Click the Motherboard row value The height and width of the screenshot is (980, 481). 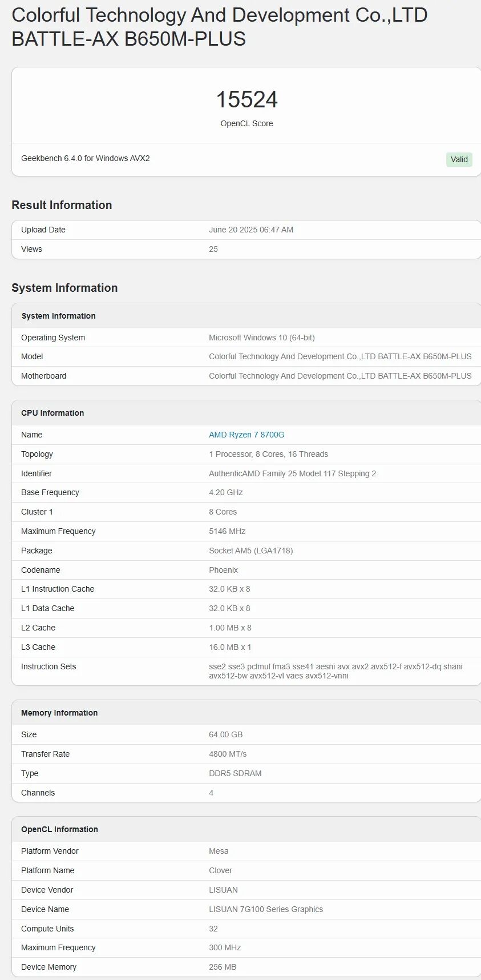[x=340, y=376]
